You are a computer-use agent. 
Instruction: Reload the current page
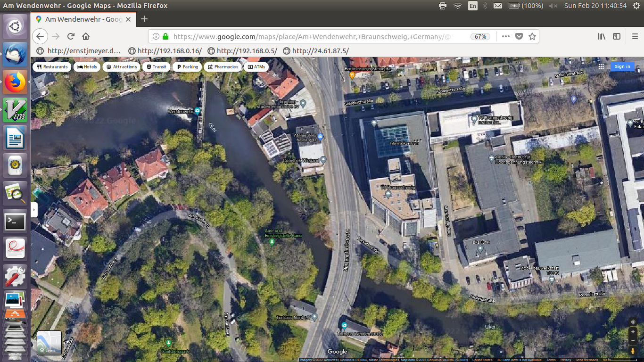[71, 36]
